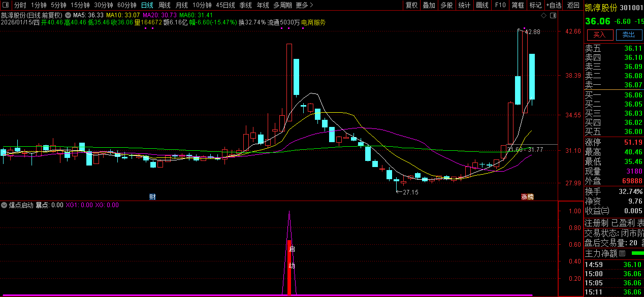Viewport: 644px width, 297px height.
Task: Click the MA5: 36.33 label
Action: point(88,15)
